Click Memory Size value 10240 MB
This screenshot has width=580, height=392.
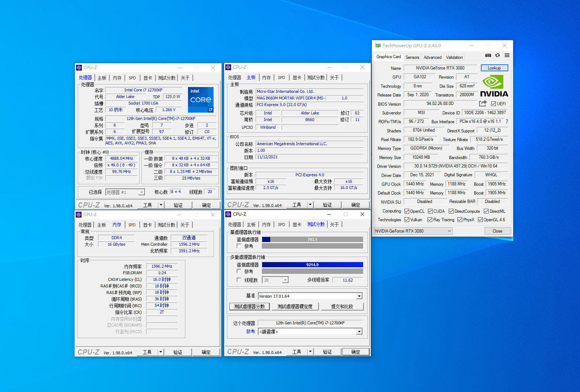pyautogui.click(x=421, y=157)
